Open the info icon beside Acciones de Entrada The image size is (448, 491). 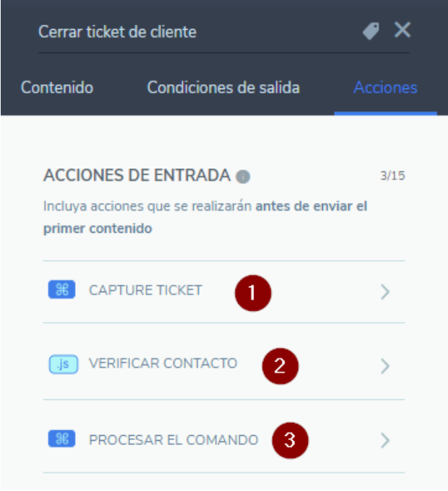243,177
